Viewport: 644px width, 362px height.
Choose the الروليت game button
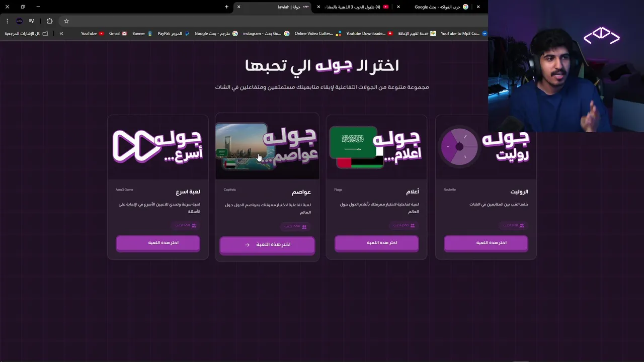pyautogui.click(x=486, y=243)
